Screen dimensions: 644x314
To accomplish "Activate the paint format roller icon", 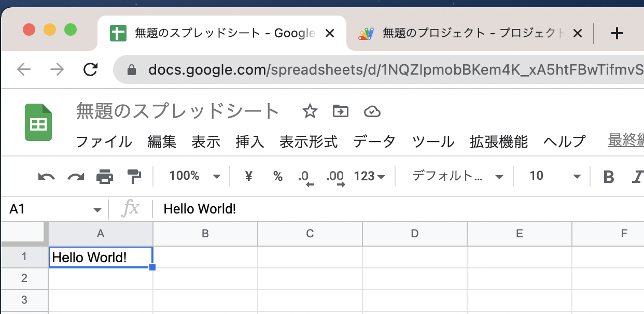I will pos(134,177).
